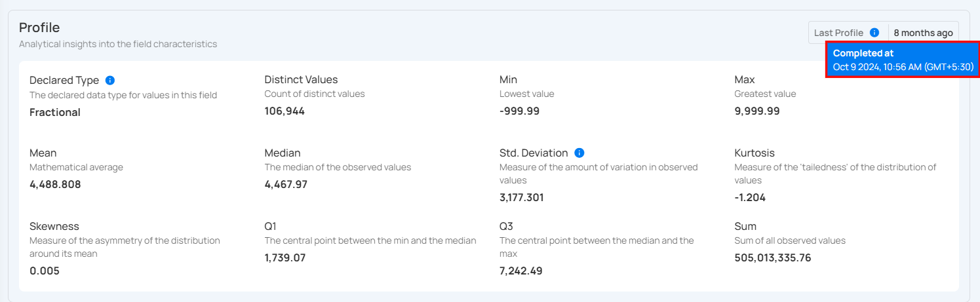Click the Sum value 505,013,335.76

(x=773, y=258)
